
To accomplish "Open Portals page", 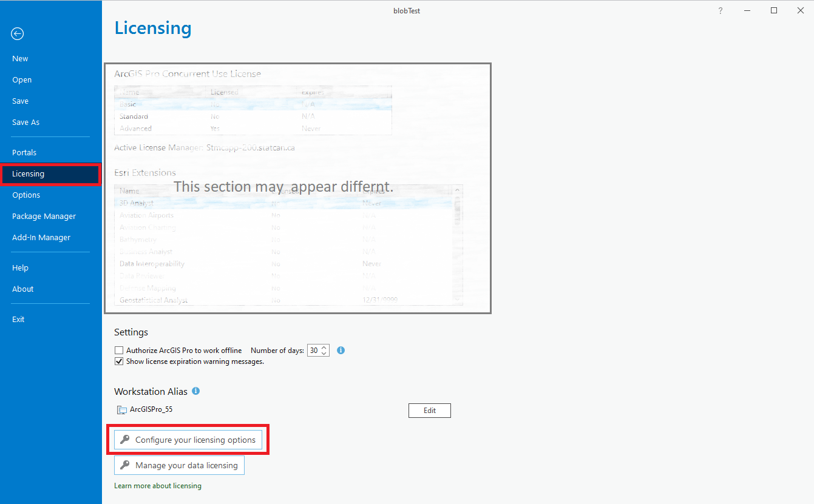I will coord(24,153).
